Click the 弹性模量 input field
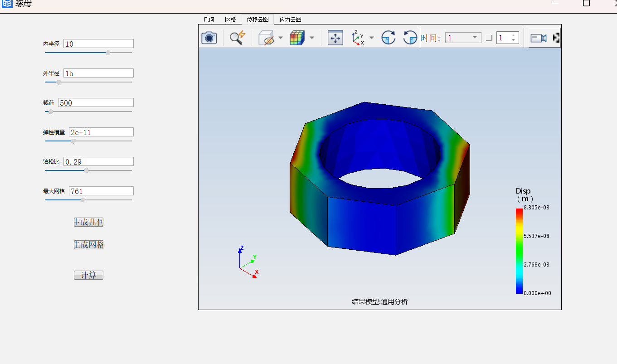 101,132
